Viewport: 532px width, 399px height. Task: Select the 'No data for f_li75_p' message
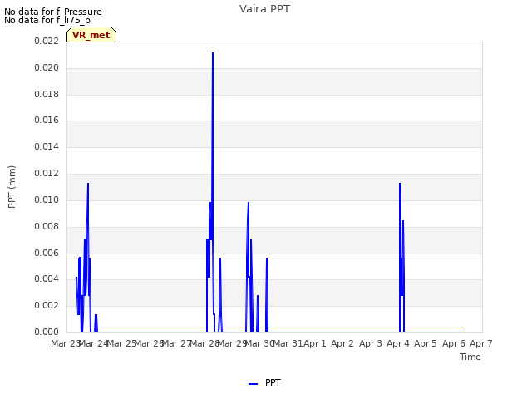(47, 20)
